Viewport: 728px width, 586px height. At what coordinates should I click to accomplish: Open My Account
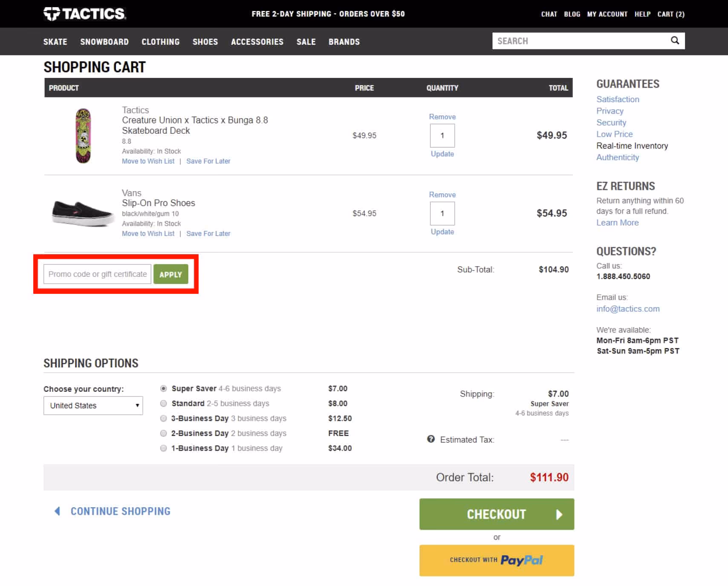(x=607, y=14)
